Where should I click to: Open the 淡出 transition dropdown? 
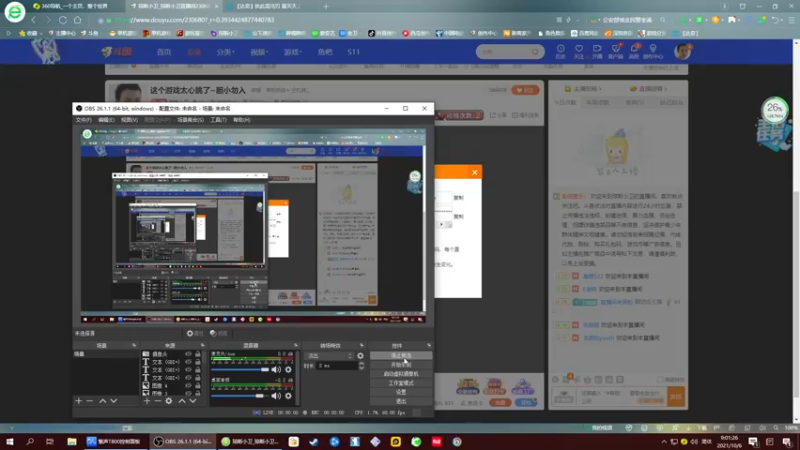329,356
